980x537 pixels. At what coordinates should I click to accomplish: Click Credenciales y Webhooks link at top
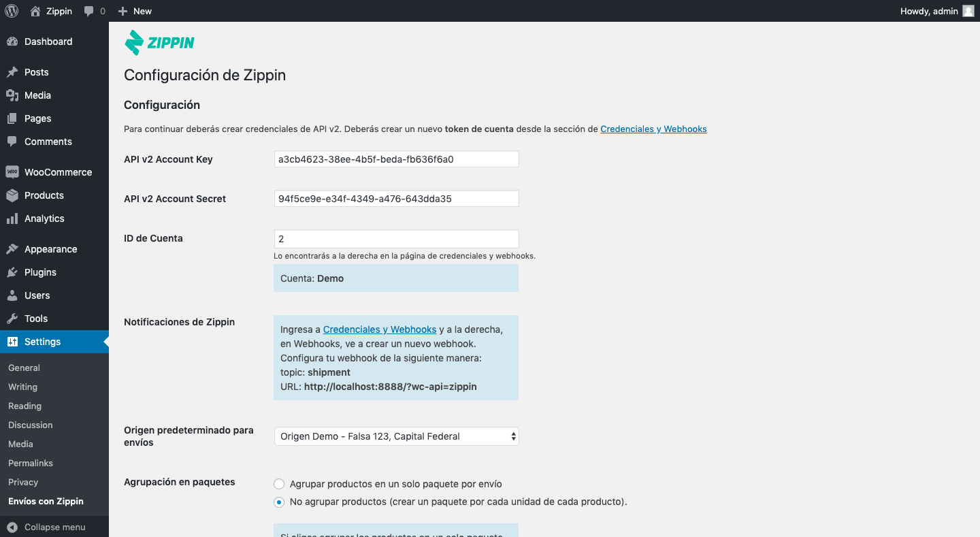pyautogui.click(x=653, y=129)
